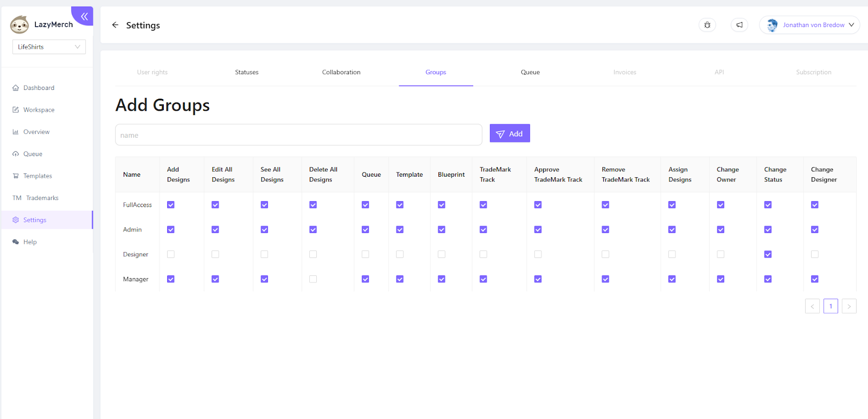Go back using the arrow next to Settings
Screen dimensions: 868x419
tap(115, 25)
